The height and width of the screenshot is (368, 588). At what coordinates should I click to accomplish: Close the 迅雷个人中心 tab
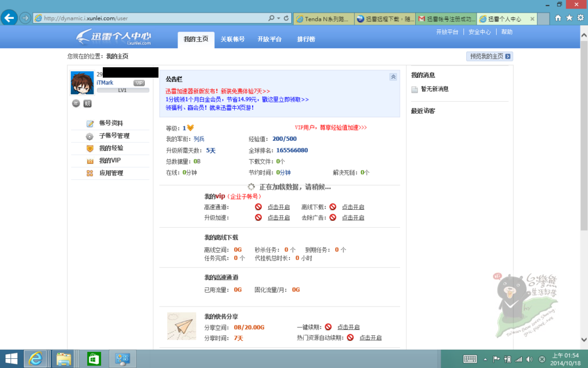click(x=532, y=19)
